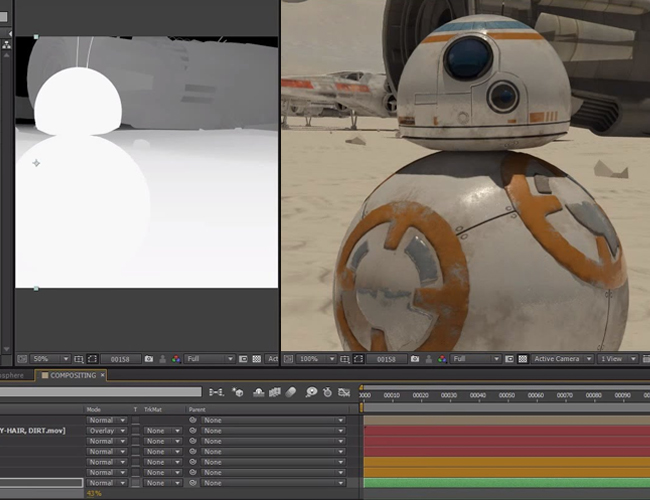Open the channel RGB icon, right viewer
This screenshot has width=650, height=500.
(442, 359)
